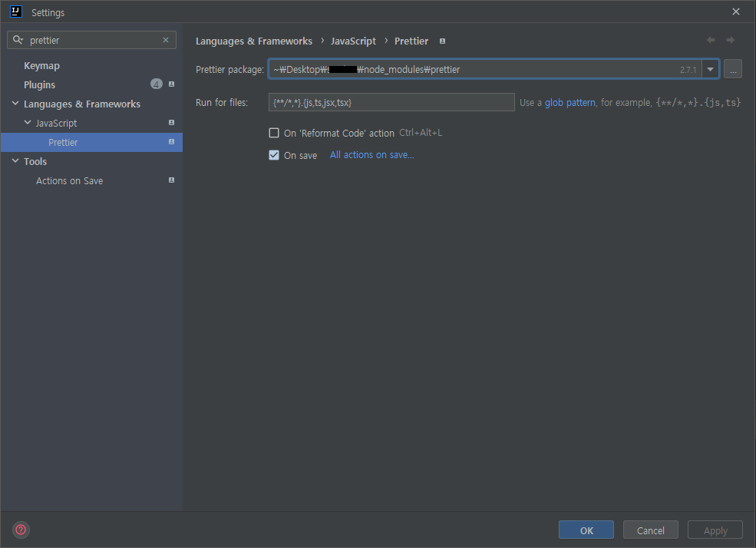The image size is (756, 548).
Task: Collapse the Tools tree node
Action: pyautogui.click(x=15, y=161)
